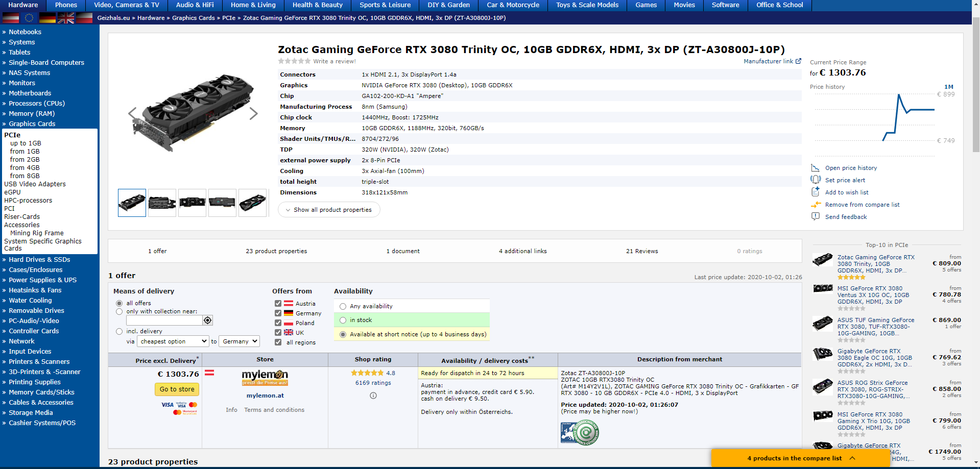This screenshot has width=980, height=469.
Task: Select the first product image thumbnail
Action: coord(132,203)
